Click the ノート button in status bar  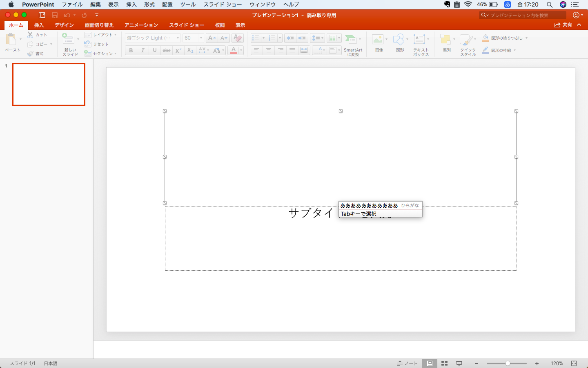coord(407,363)
